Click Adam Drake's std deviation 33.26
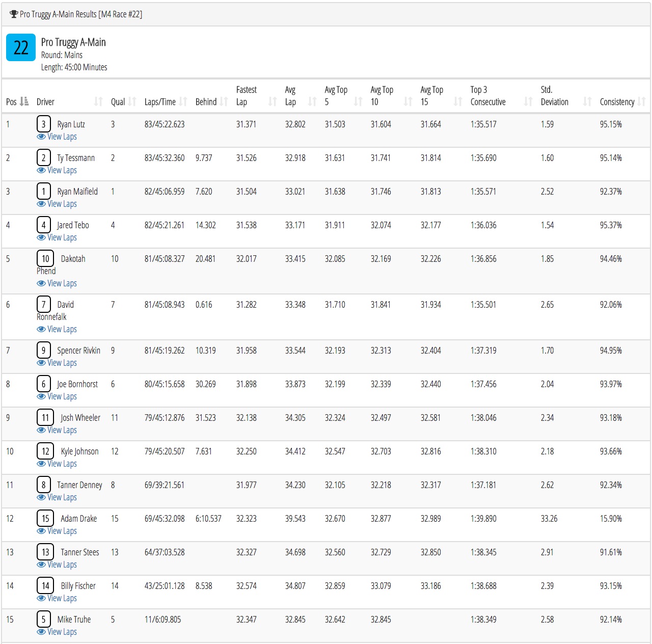Screen dimensions: 652x644 [x=549, y=519]
